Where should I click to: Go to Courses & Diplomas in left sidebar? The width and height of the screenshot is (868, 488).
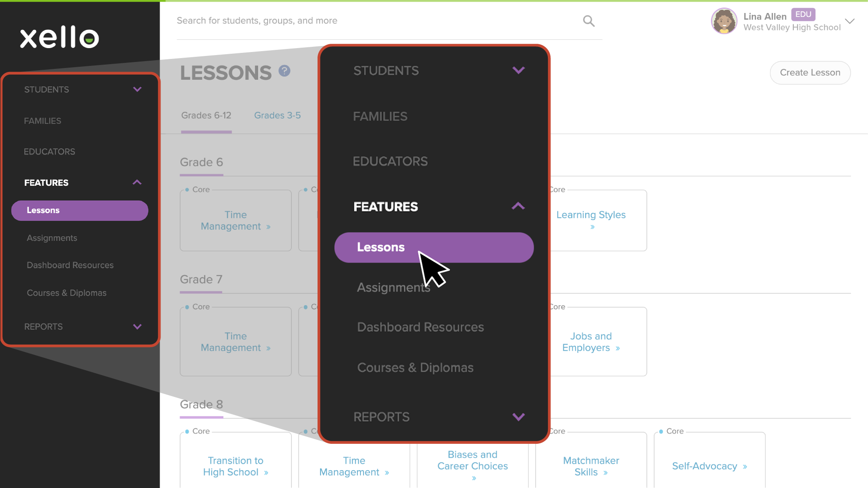click(x=67, y=293)
